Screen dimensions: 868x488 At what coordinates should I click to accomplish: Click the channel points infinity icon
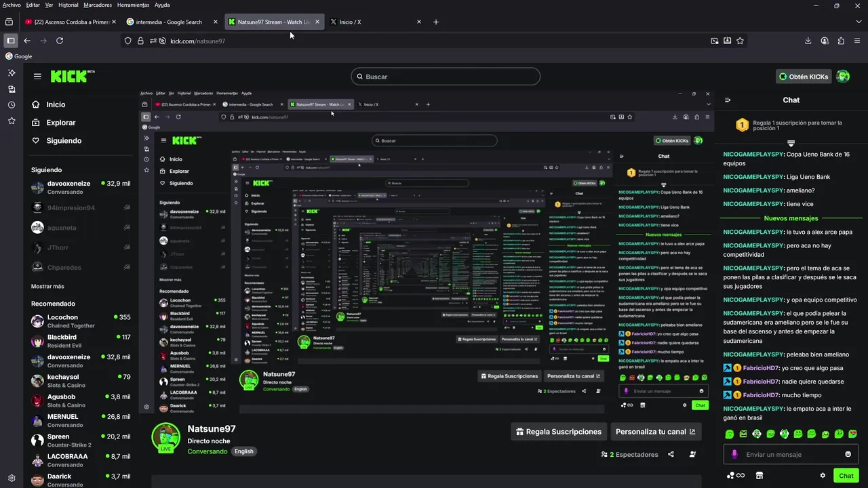pyautogui.click(x=736, y=476)
